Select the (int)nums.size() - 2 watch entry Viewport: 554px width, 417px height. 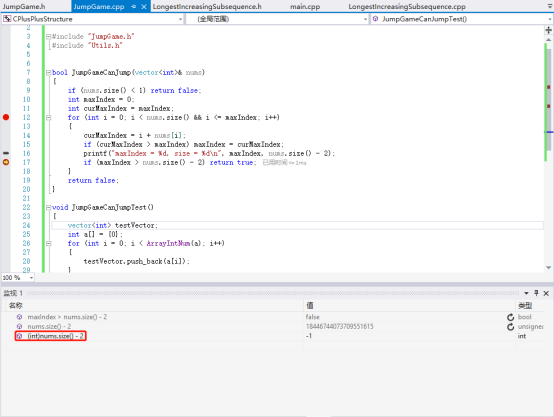(55, 336)
